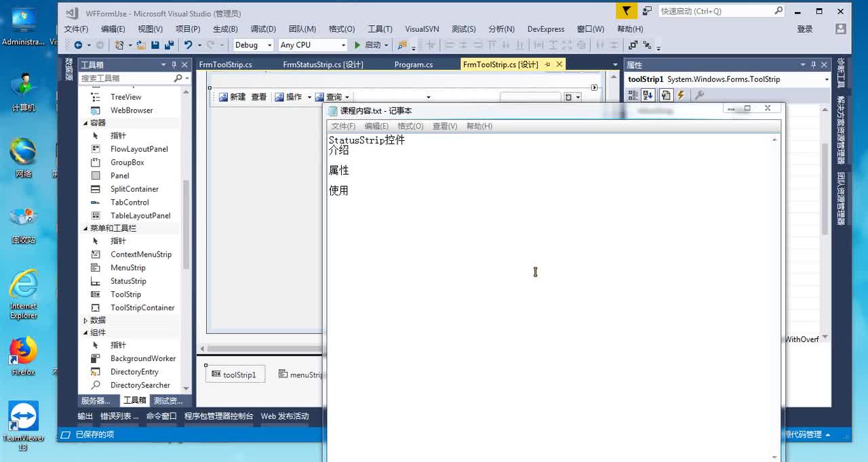Select the ToolStrip control in toolbox
Viewport: 868px width, 462px height.
pyautogui.click(x=126, y=295)
